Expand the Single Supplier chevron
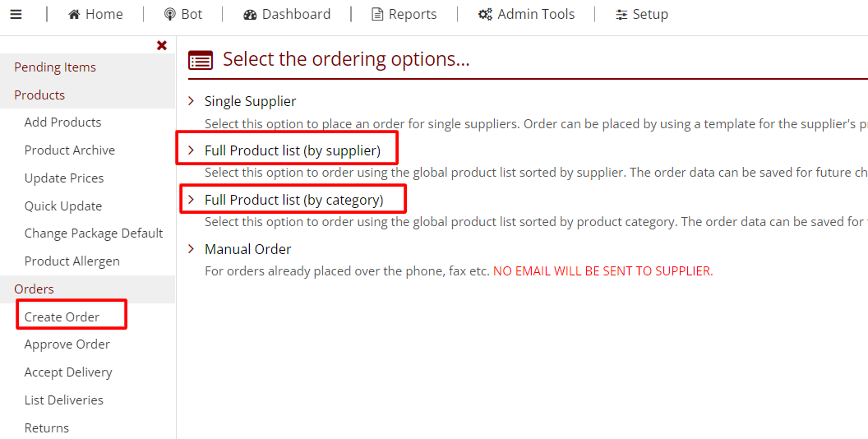The width and height of the screenshot is (868, 439). coord(192,101)
